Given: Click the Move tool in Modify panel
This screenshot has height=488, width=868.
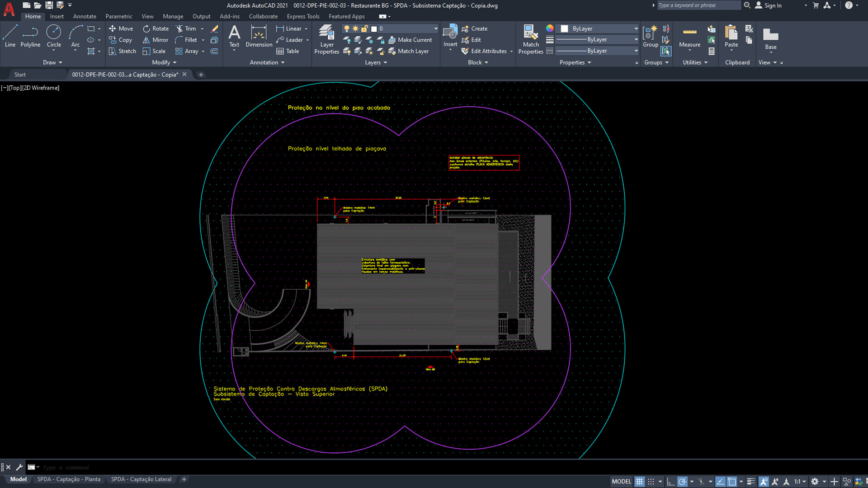Looking at the screenshot, I should tap(121, 28).
